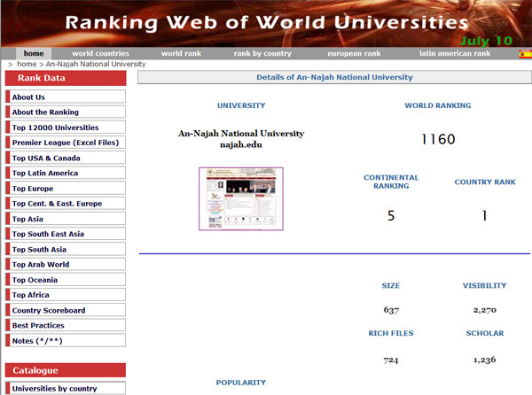Go to Top Arab World ranking

point(41,265)
